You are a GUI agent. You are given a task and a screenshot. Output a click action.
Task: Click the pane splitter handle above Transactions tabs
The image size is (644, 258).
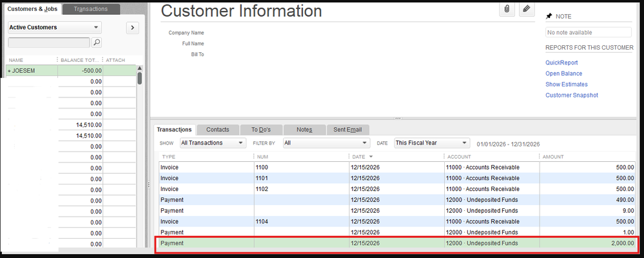click(397, 118)
